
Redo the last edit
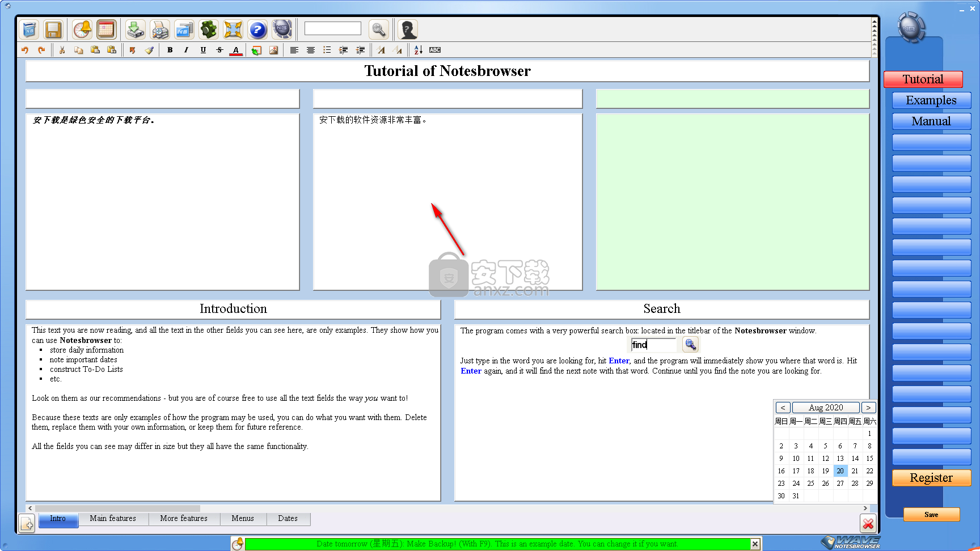41,50
